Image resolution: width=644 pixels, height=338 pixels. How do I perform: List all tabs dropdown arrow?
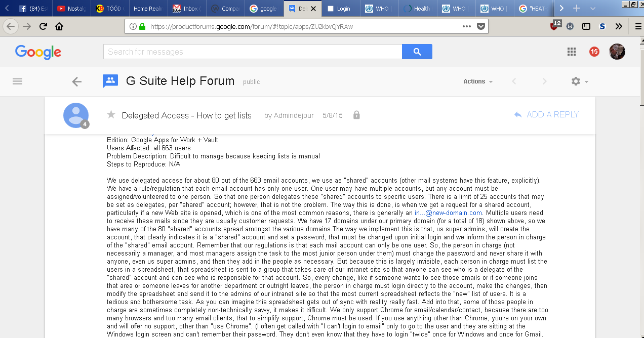click(x=593, y=9)
